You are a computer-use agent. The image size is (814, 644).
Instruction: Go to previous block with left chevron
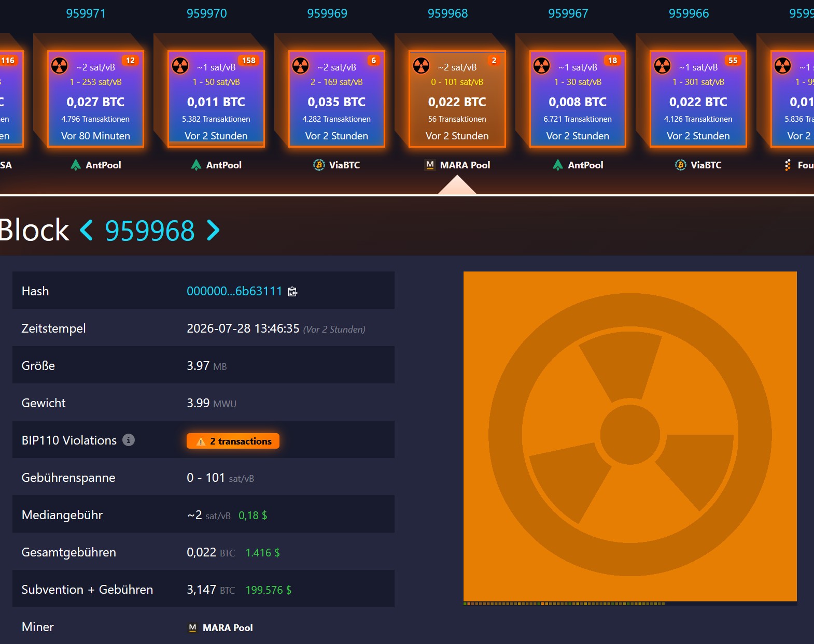click(x=87, y=230)
